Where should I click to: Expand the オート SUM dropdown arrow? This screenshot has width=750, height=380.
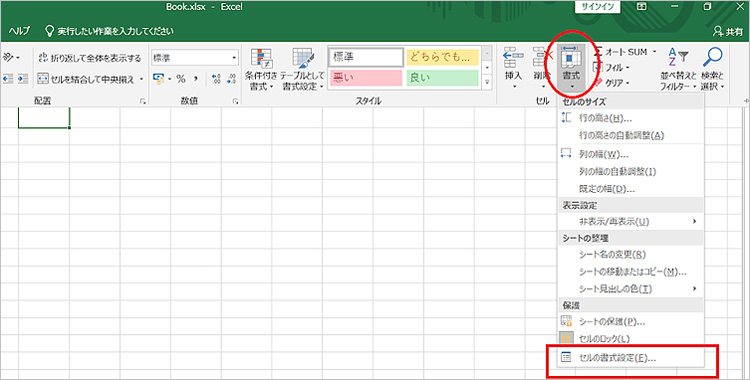pos(654,52)
